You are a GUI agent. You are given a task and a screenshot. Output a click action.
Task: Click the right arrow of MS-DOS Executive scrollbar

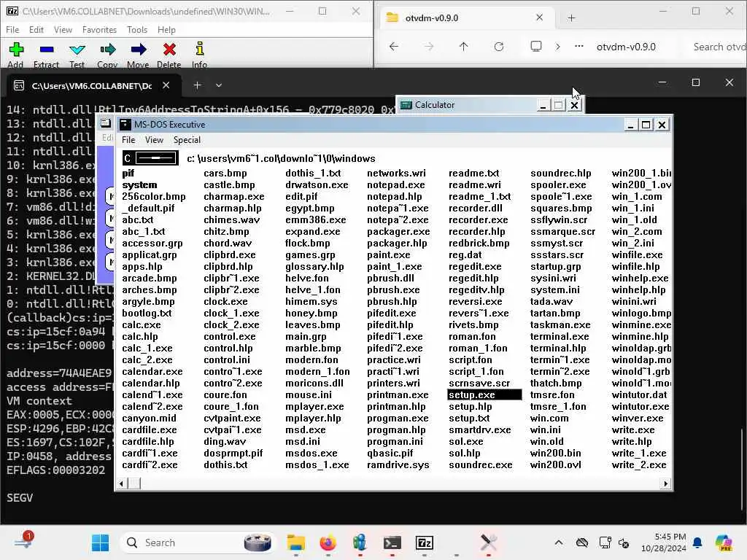point(665,484)
